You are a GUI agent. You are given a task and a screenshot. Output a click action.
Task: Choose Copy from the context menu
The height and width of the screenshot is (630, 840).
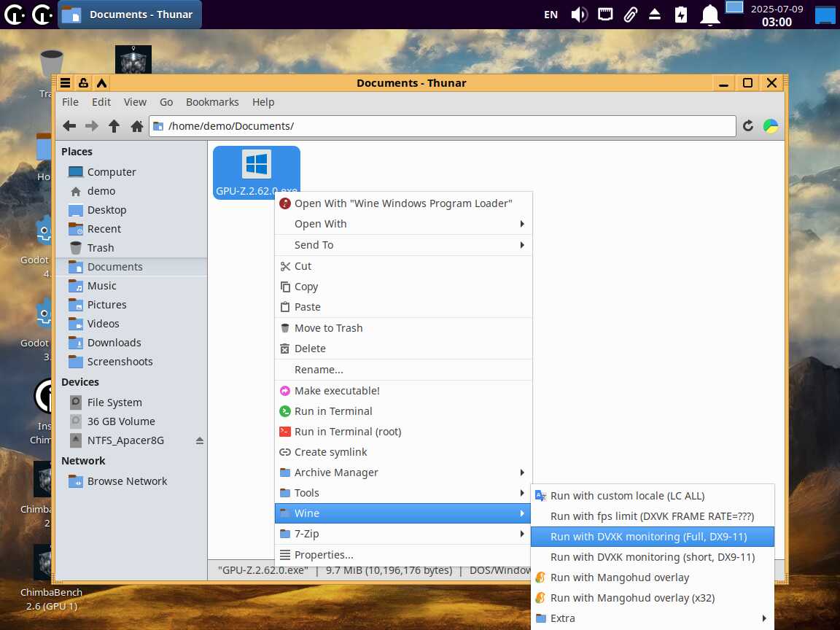click(403, 287)
